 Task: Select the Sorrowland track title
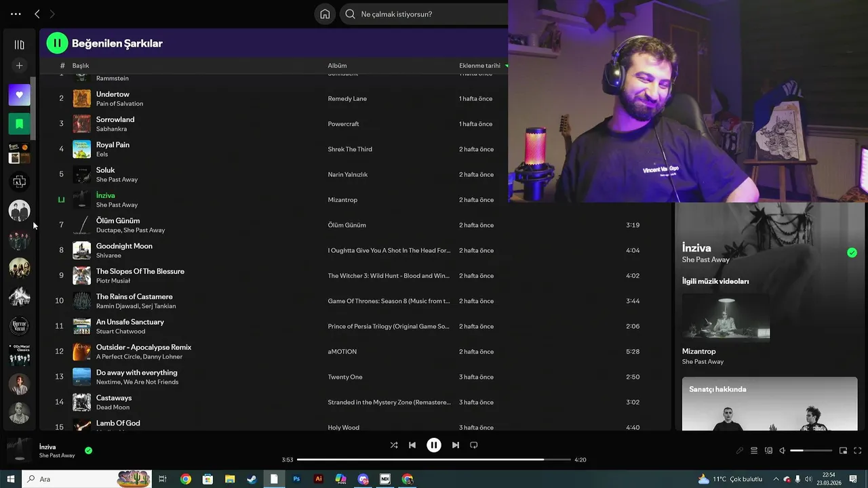115,119
